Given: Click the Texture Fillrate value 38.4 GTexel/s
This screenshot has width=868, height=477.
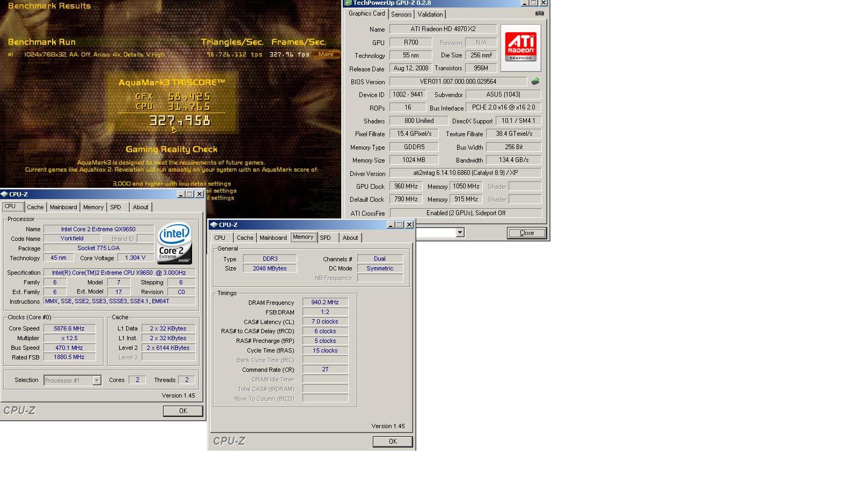Looking at the screenshot, I should click(x=513, y=134).
